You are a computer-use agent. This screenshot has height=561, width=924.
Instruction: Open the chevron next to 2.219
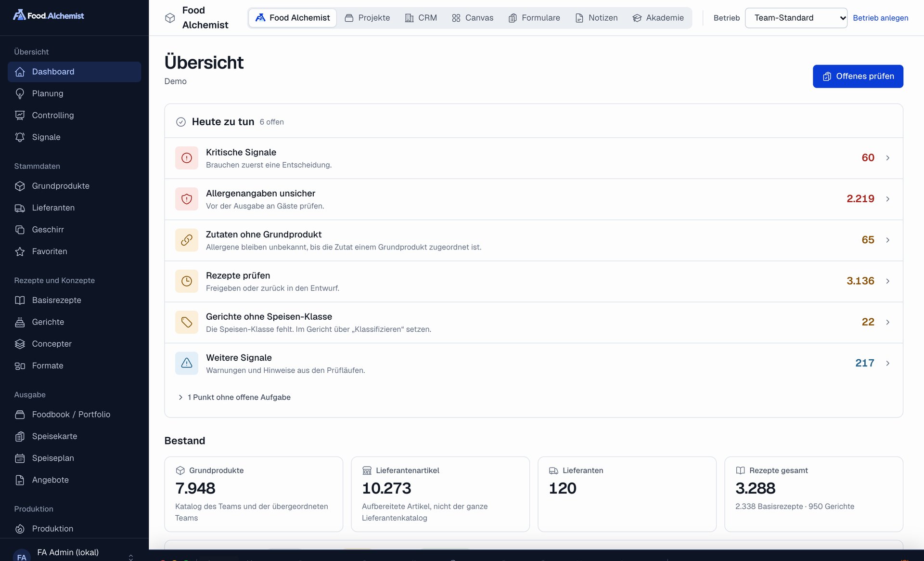tap(887, 199)
